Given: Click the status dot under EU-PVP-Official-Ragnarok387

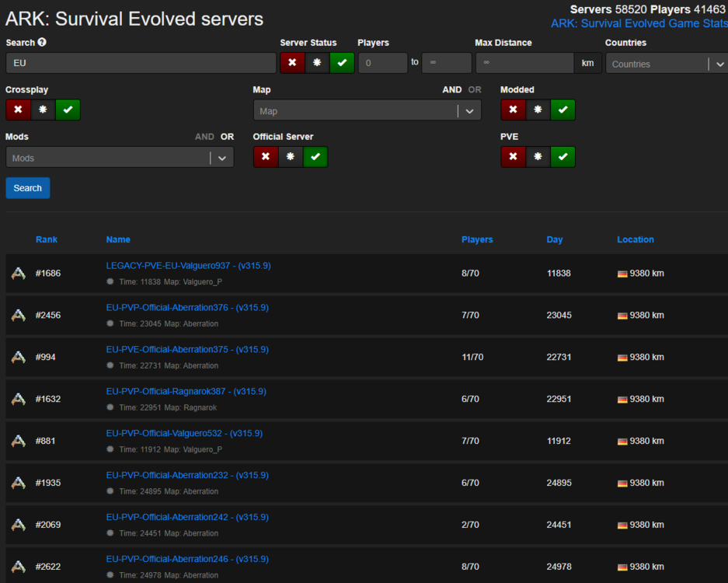Looking at the screenshot, I should coord(110,407).
